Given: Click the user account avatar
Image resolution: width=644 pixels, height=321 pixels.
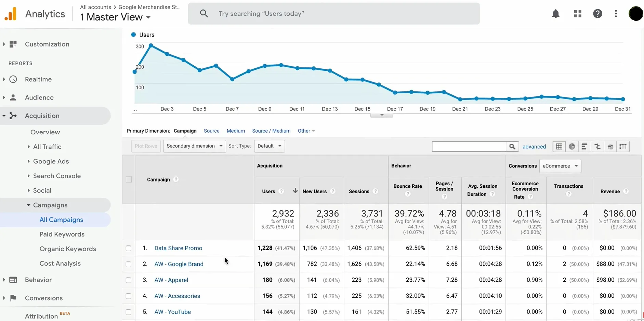Looking at the screenshot, I should (636, 14).
